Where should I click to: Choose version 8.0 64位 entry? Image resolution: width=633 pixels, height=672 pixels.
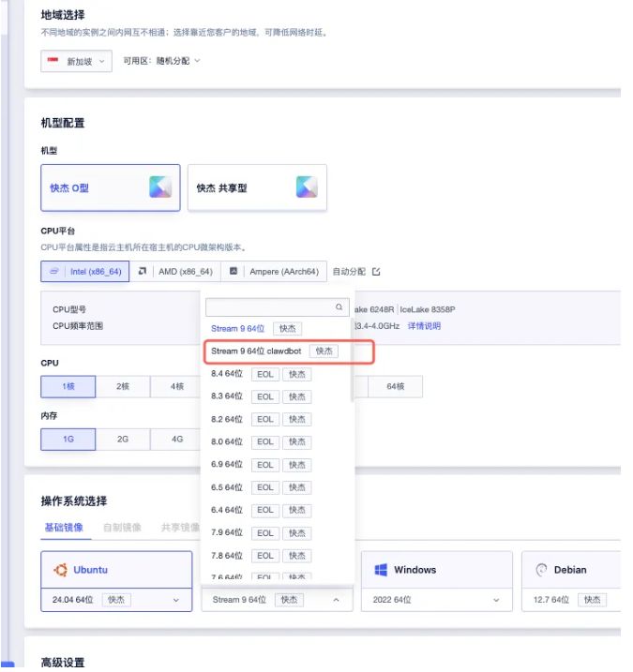pos(278,441)
